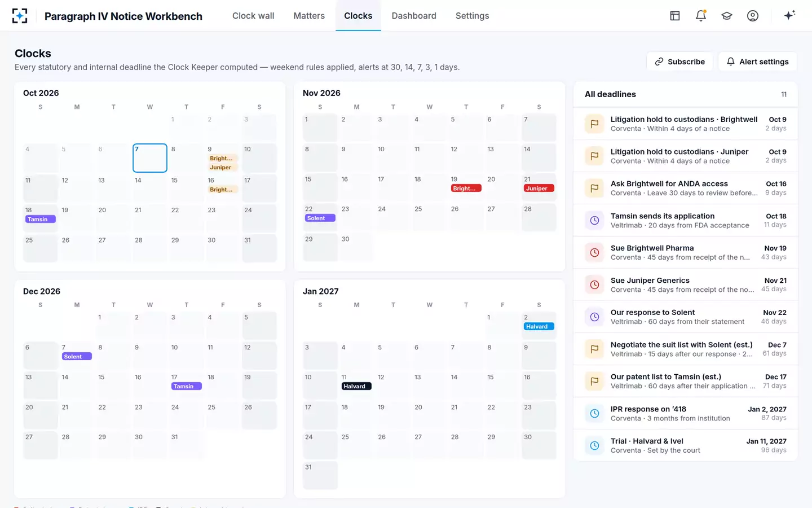
Task: Open the Settings tab
Action: coord(472,16)
